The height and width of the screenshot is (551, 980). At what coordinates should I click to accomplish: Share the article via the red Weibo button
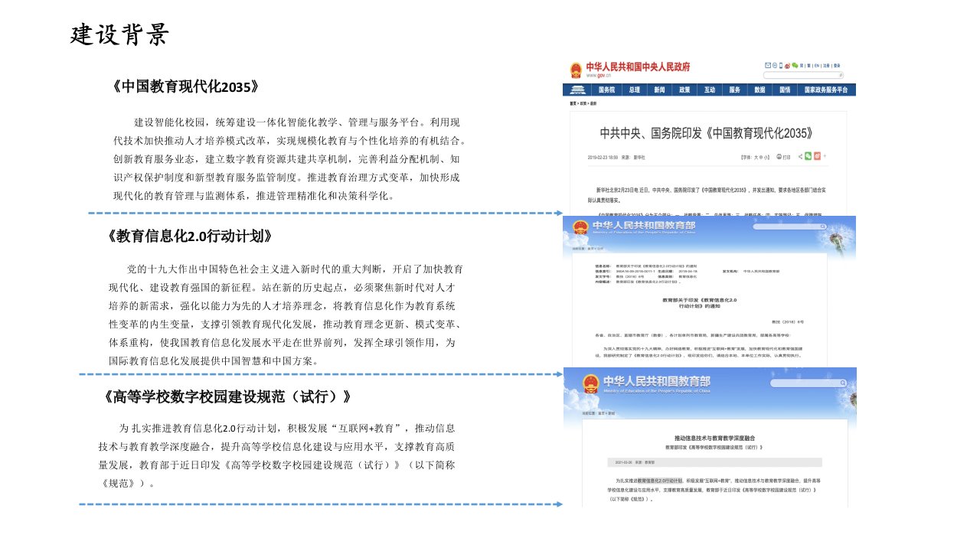tap(817, 156)
